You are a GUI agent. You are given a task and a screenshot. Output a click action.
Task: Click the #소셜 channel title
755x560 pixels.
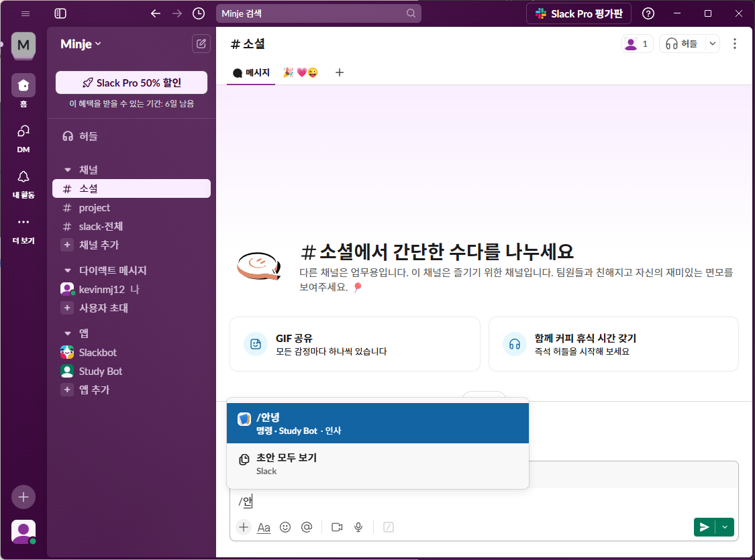click(248, 44)
